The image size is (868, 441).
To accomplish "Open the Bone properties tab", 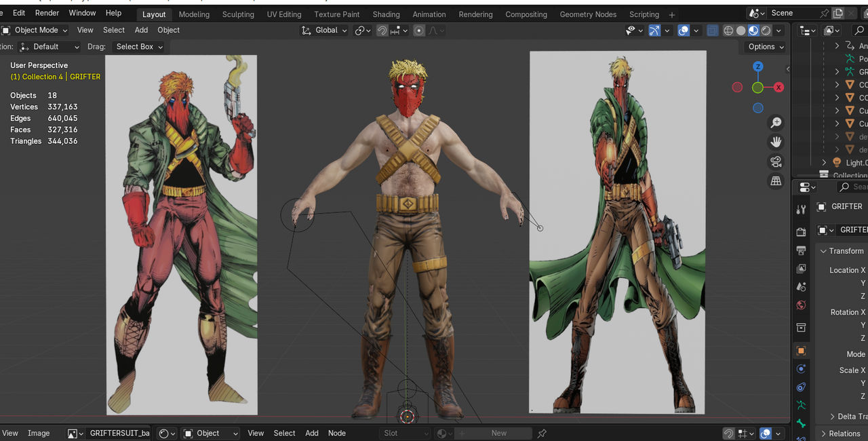I will coord(801,424).
